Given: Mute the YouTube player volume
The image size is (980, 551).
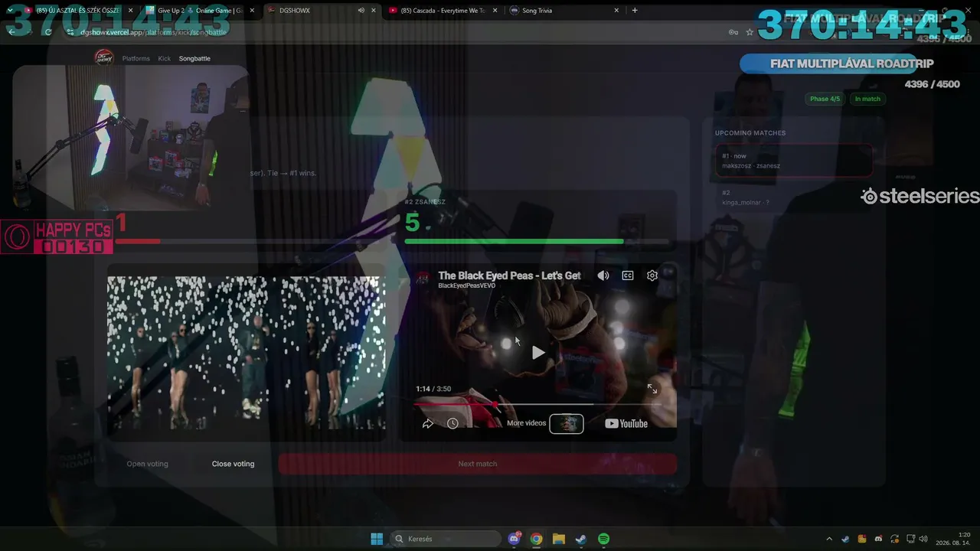Looking at the screenshot, I should pyautogui.click(x=603, y=275).
